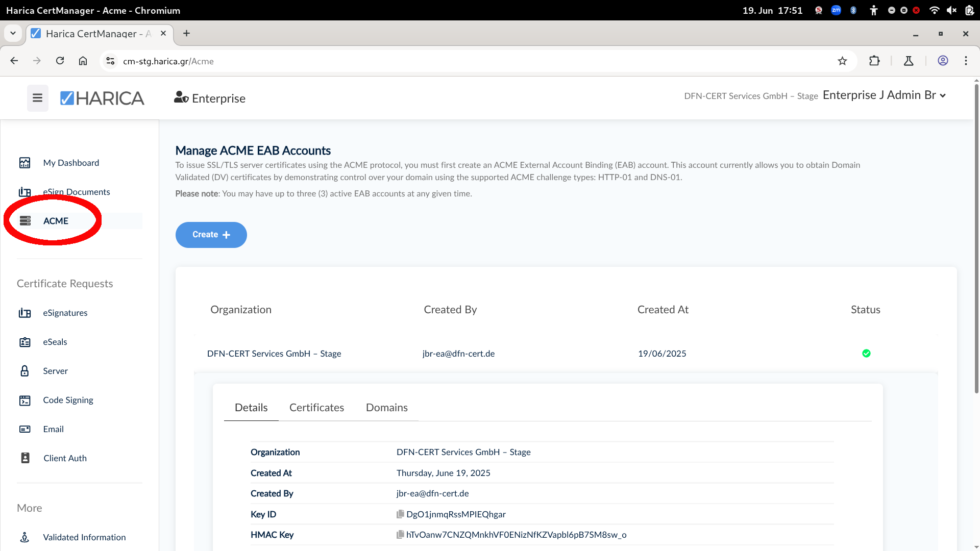Open the hamburger sidebar menu

click(x=38, y=98)
